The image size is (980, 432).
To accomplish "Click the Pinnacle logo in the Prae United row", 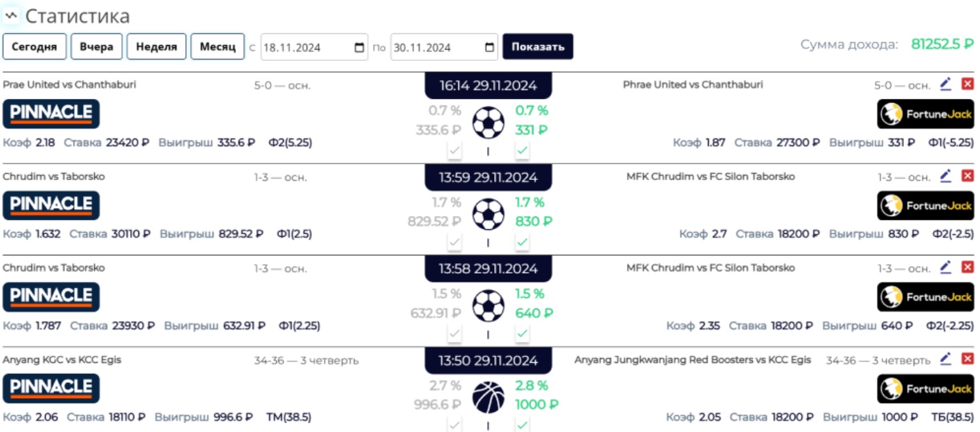I will click(x=50, y=114).
